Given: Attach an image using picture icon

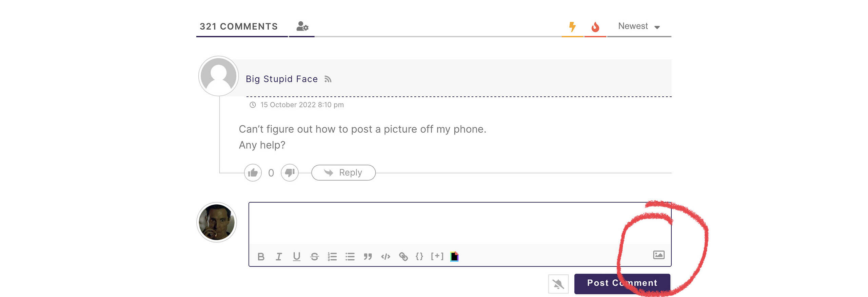Looking at the screenshot, I should (658, 255).
